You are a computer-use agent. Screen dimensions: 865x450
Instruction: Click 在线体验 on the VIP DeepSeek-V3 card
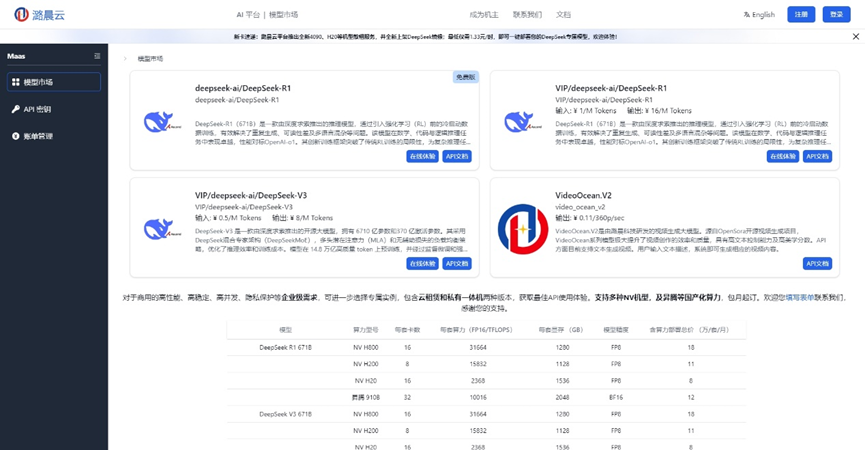[x=423, y=264]
